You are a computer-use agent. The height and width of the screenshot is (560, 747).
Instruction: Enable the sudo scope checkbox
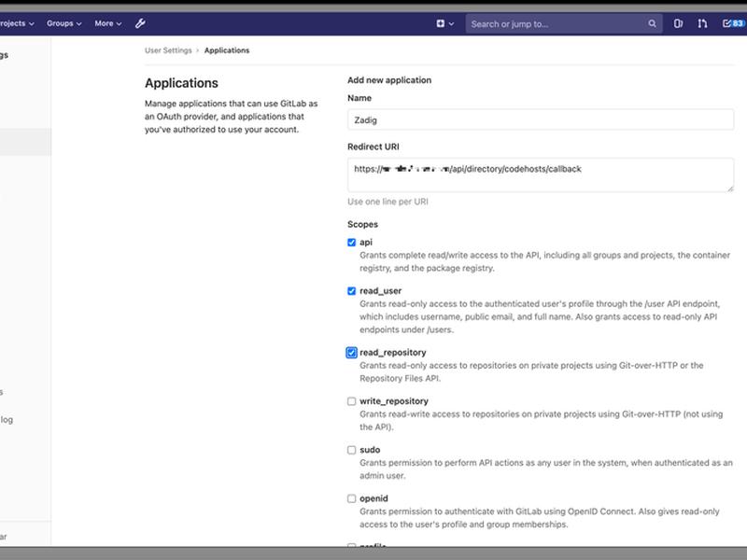pyautogui.click(x=352, y=450)
